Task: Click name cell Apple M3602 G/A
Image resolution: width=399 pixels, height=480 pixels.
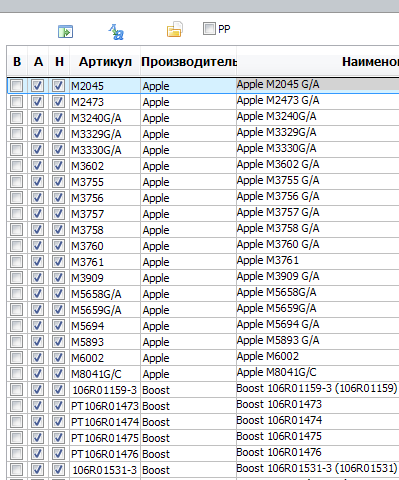Action: pyautogui.click(x=318, y=165)
